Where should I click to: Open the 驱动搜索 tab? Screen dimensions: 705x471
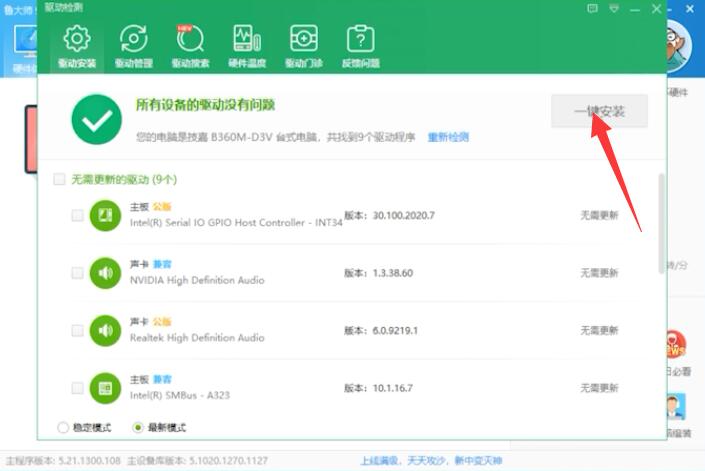pyautogui.click(x=190, y=47)
